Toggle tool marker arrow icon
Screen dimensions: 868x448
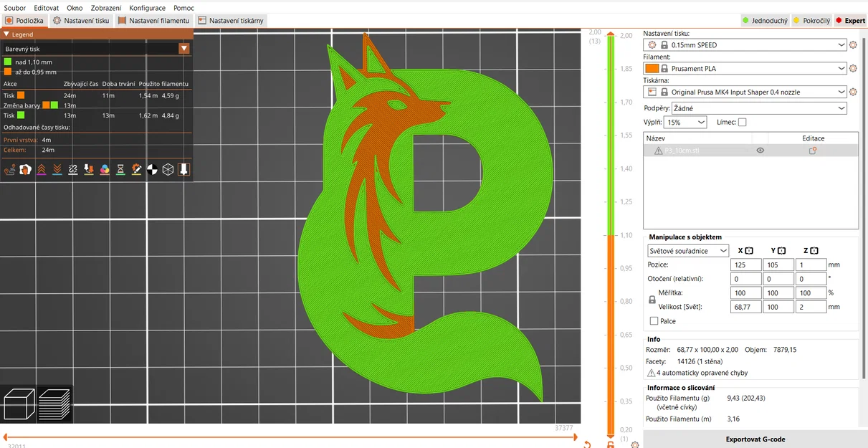pos(183,170)
